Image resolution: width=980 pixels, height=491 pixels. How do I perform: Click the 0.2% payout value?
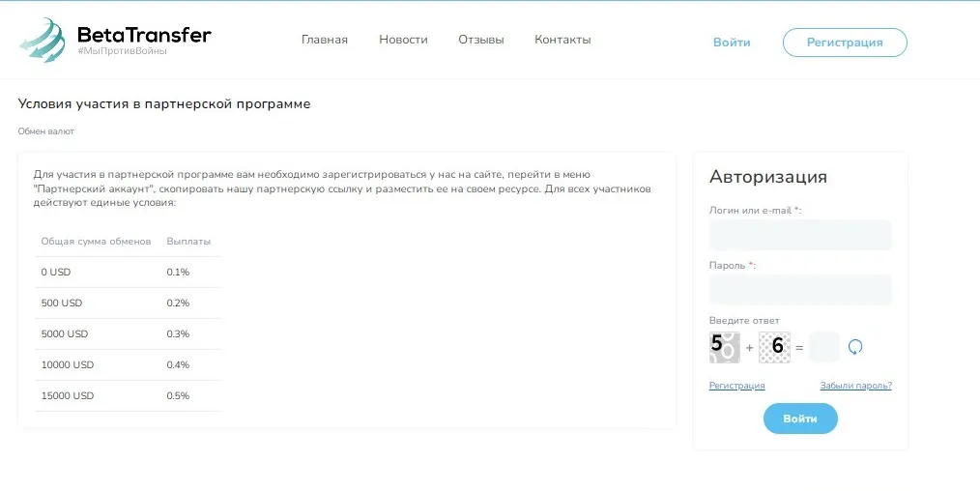coord(178,303)
